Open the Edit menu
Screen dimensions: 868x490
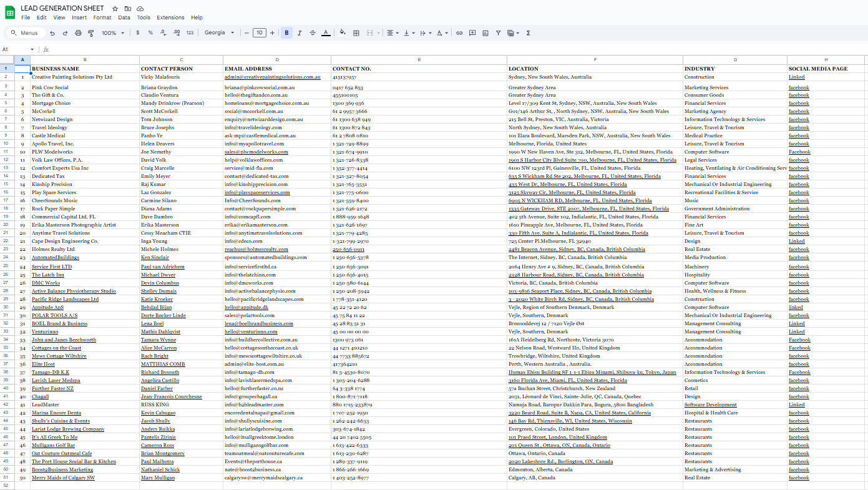[42, 17]
